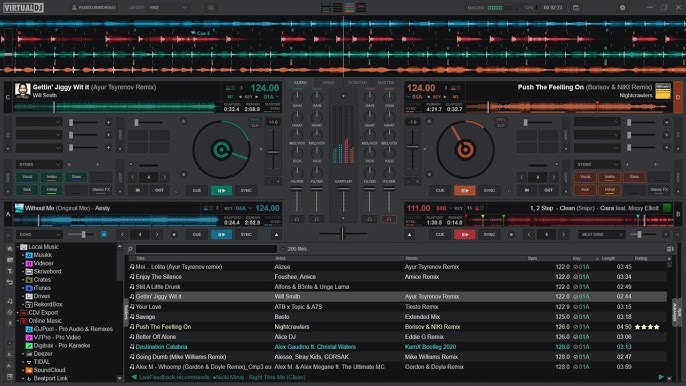686x386 pixels.
Task: Open Stems FX on deck C
Action: (x=101, y=190)
